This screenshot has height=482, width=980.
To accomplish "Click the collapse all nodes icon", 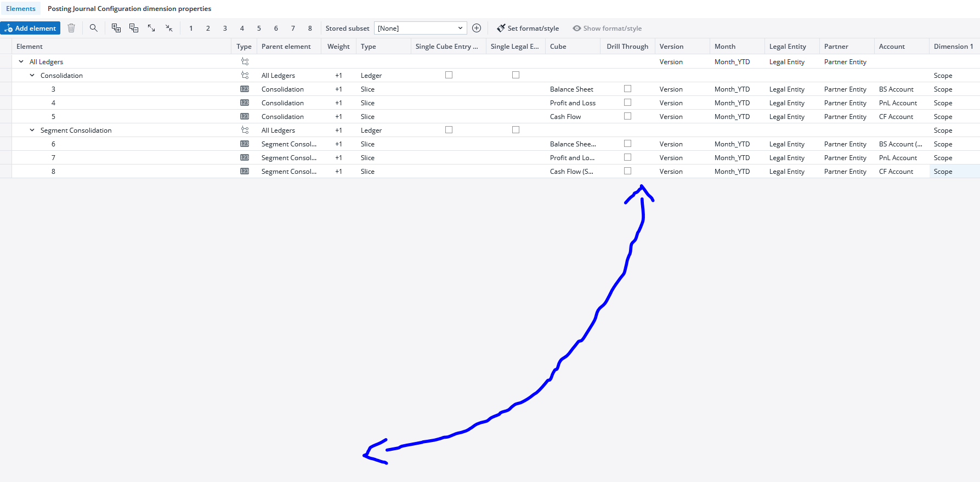I will coord(134,28).
